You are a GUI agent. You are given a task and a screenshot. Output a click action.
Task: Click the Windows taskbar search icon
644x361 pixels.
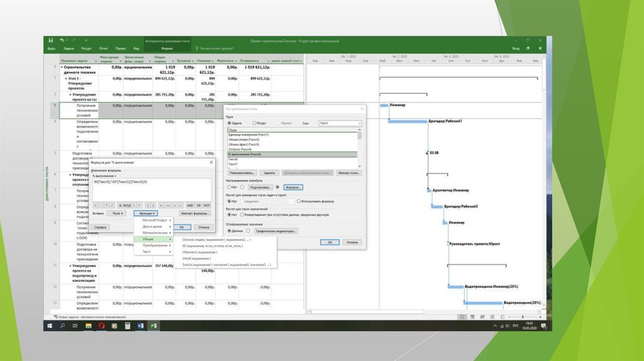63,326
